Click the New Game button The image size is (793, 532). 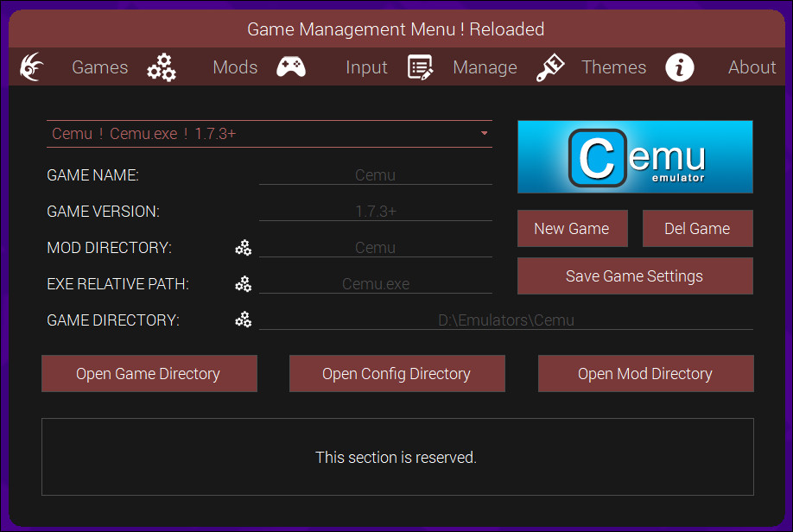573,229
